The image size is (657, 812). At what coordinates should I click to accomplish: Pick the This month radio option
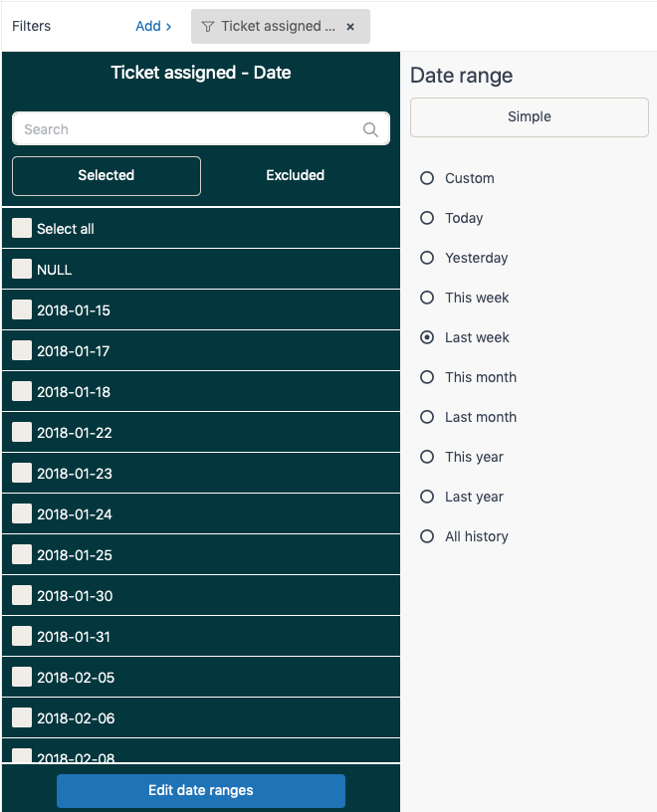(427, 377)
